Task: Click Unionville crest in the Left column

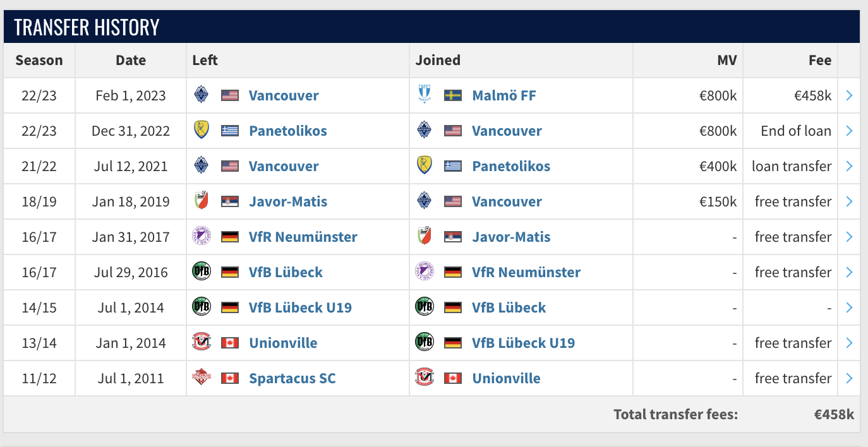Action: click(201, 343)
